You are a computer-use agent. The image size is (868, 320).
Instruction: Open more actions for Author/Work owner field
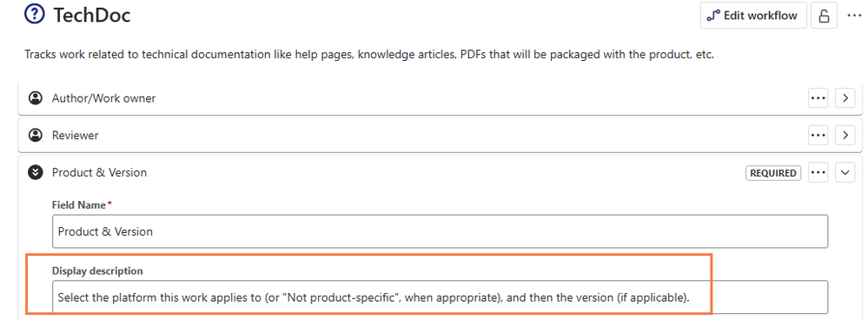(x=818, y=98)
